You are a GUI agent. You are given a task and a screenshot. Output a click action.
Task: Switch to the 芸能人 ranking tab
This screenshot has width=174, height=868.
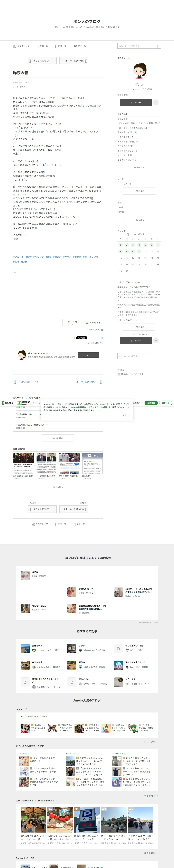click(x=45, y=717)
